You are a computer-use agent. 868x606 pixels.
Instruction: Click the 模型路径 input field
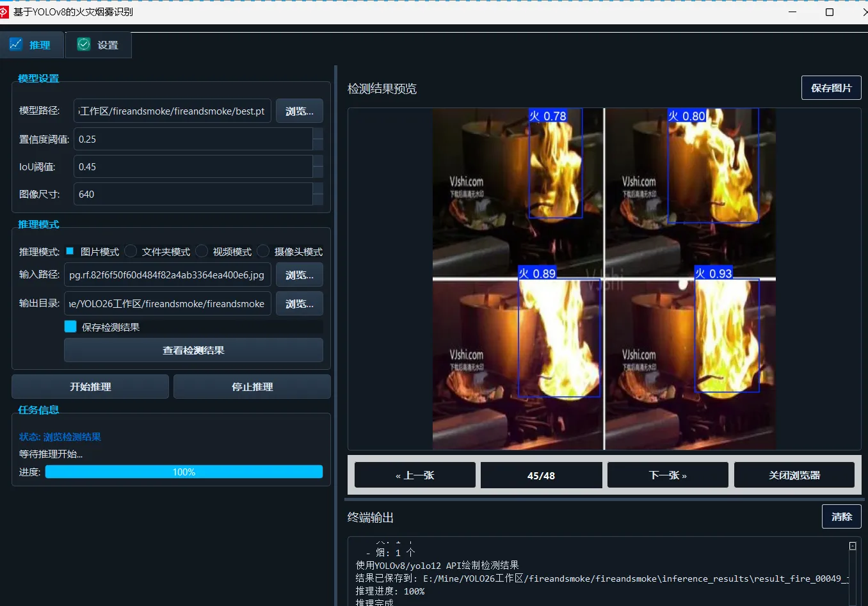pyautogui.click(x=172, y=111)
